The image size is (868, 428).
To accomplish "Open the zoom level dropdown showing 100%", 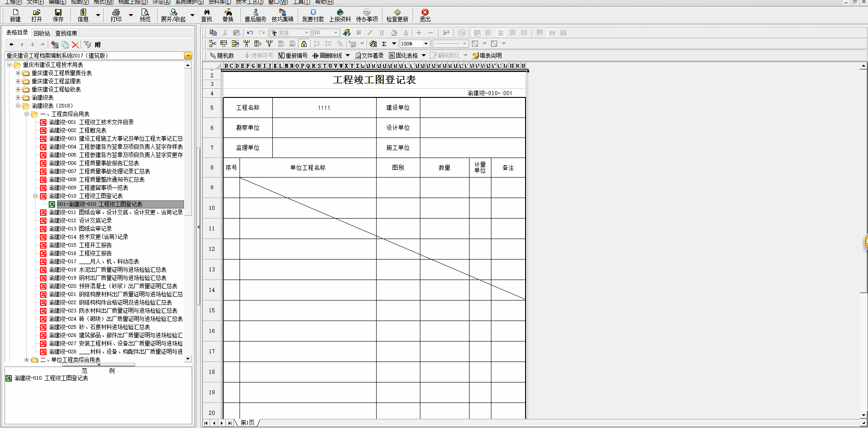I will tap(426, 43).
